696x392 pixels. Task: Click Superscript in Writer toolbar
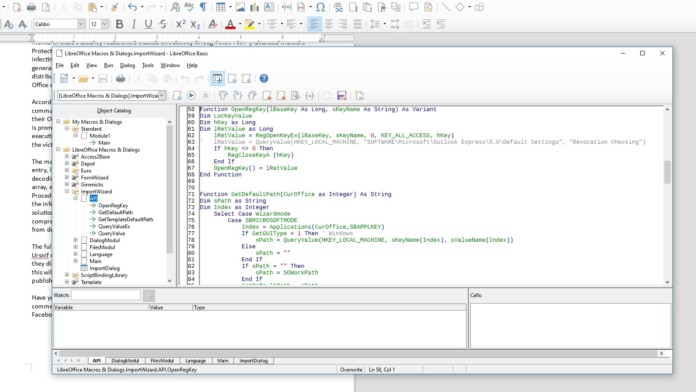(180, 24)
